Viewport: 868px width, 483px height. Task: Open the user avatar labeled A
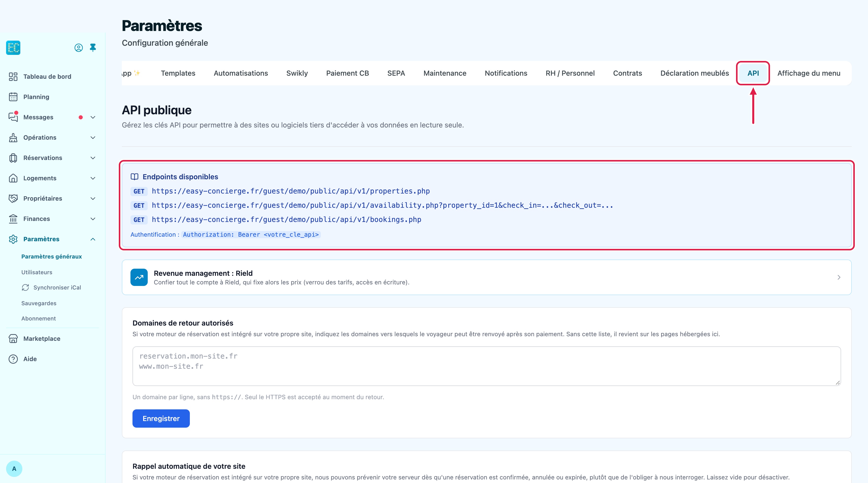[x=14, y=469]
